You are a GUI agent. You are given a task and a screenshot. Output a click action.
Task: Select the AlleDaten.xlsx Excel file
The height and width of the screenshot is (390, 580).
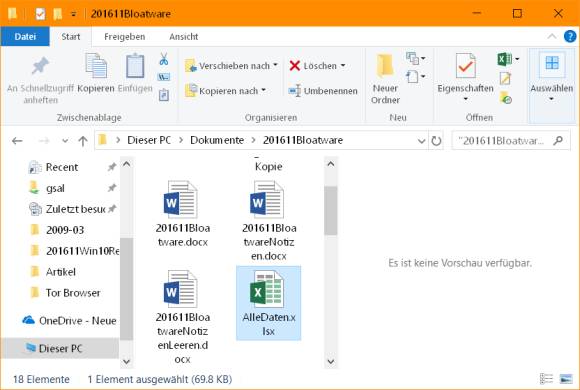pyautogui.click(x=269, y=303)
